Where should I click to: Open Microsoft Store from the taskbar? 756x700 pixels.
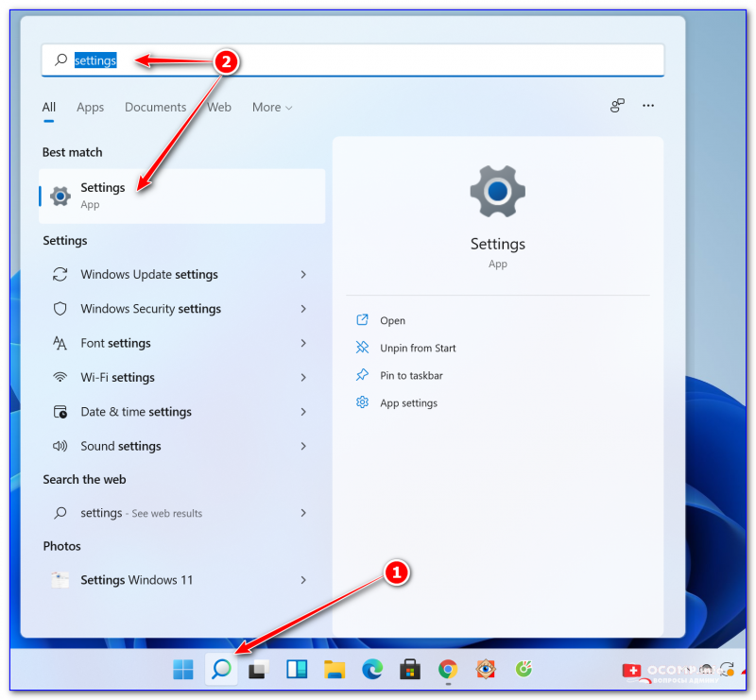point(410,669)
